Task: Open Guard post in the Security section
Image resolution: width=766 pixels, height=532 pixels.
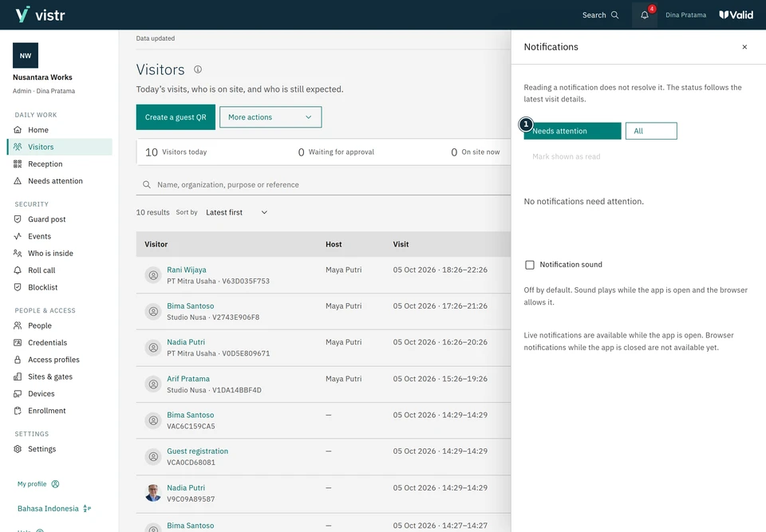Action: point(60,219)
